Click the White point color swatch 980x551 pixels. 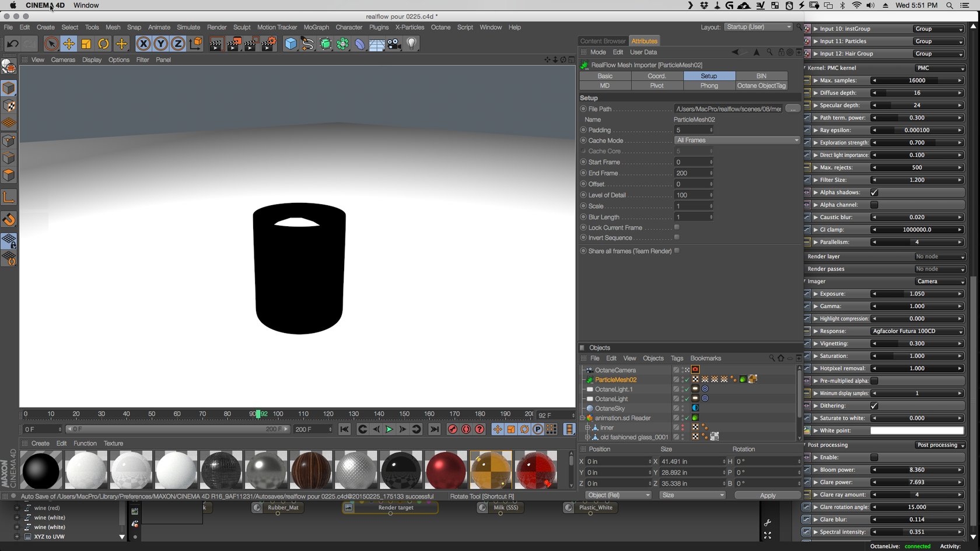click(916, 430)
